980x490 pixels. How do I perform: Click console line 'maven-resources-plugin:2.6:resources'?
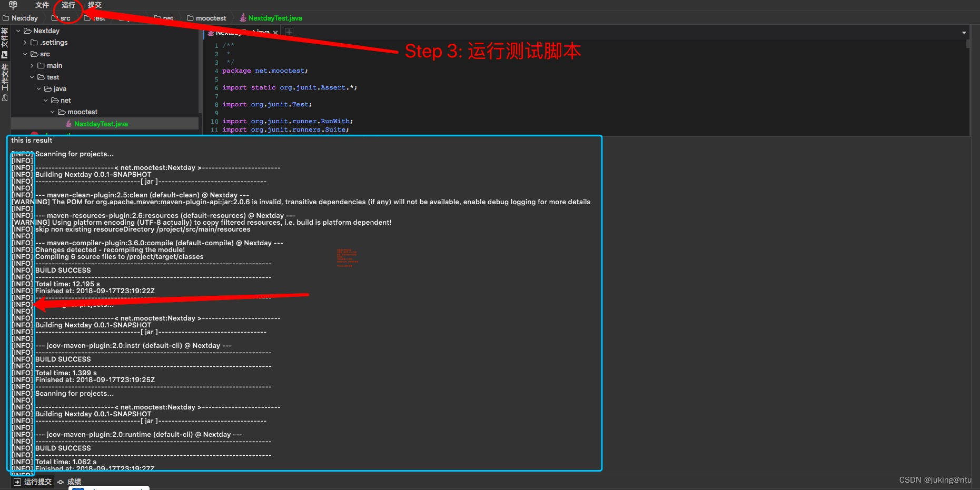click(x=154, y=216)
